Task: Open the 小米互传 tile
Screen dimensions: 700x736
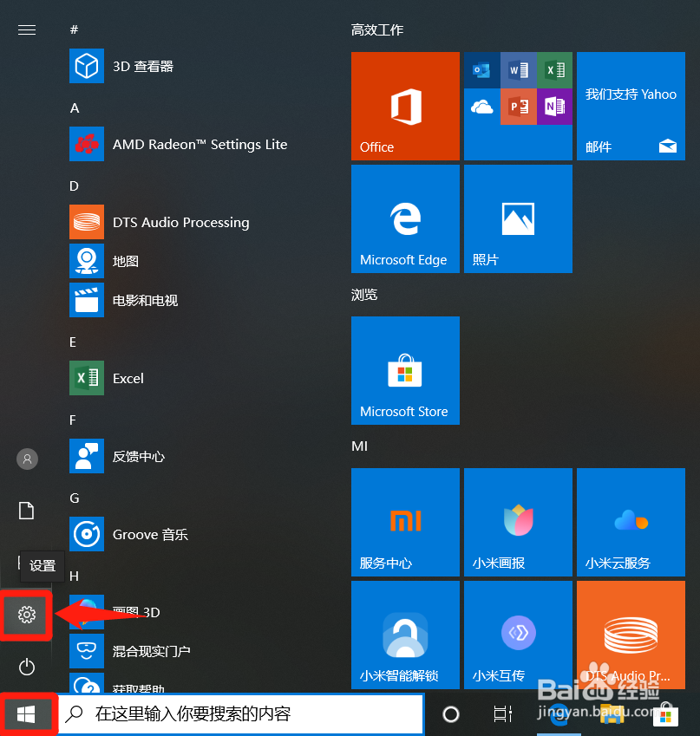Action: pos(518,635)
